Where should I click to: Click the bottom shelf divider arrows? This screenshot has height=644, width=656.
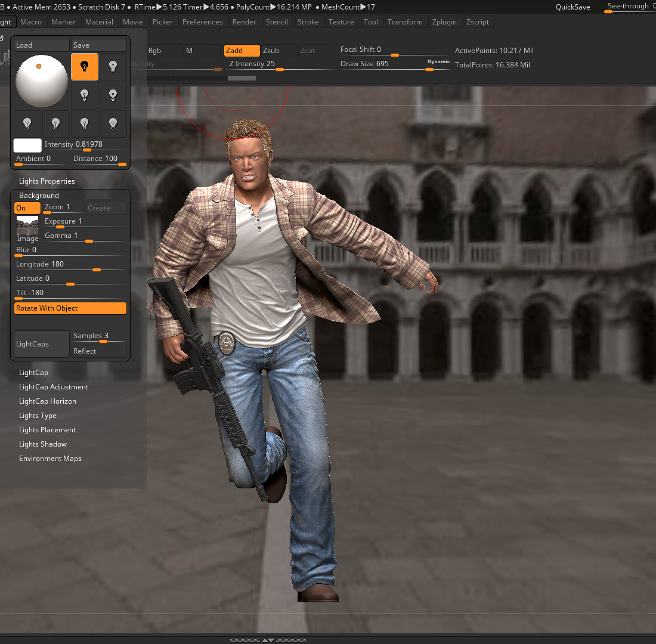[268, 640]
